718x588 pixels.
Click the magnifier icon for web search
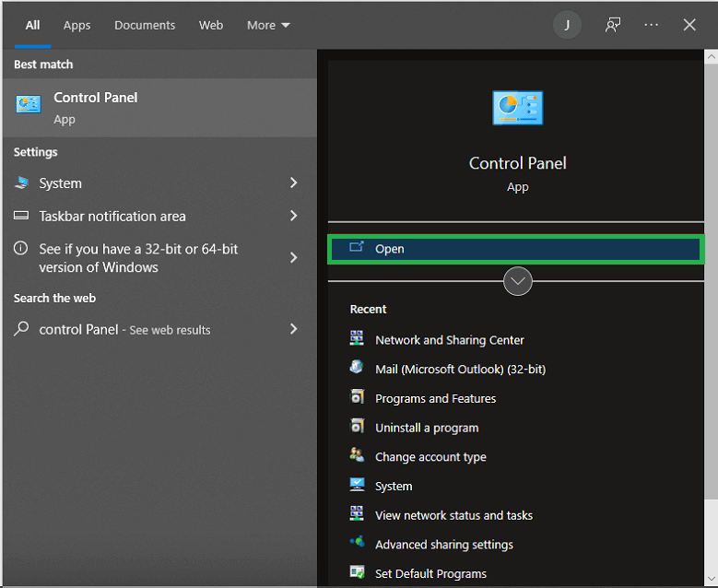click(x=21, y=329)
